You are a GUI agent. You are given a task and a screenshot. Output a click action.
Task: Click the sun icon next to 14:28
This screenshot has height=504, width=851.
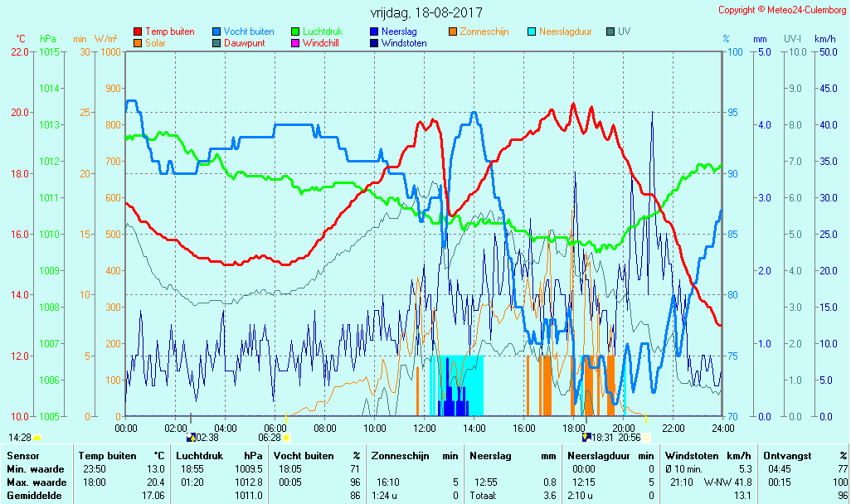37,437
